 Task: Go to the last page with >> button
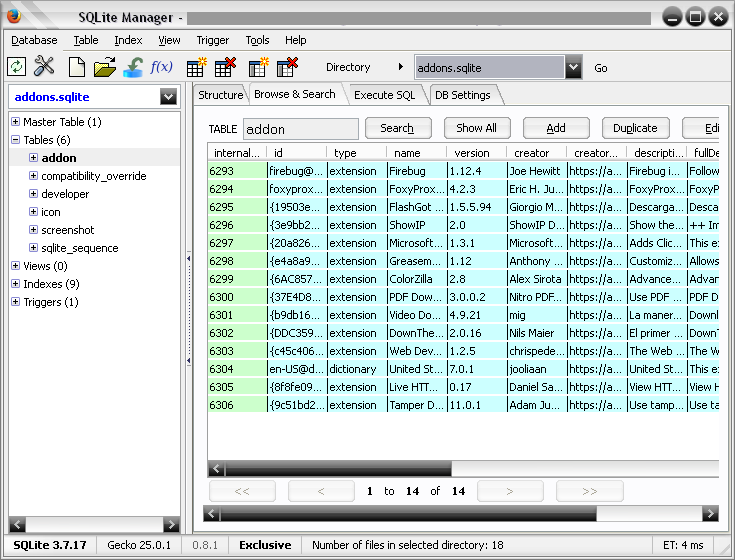point(590,491)
